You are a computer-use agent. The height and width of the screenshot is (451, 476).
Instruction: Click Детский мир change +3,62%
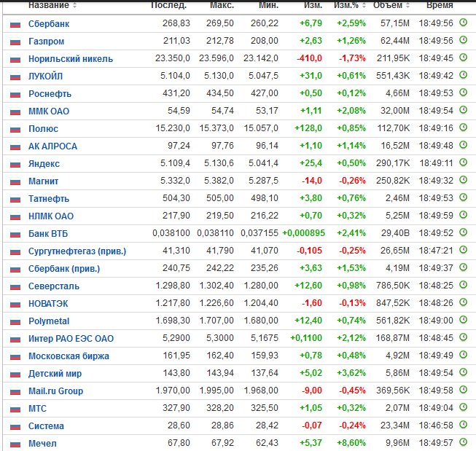coord(351,373)
